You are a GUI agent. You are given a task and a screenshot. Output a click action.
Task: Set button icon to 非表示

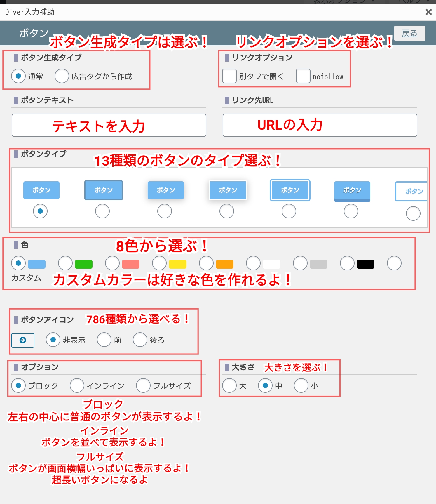(x=53, y=340)
